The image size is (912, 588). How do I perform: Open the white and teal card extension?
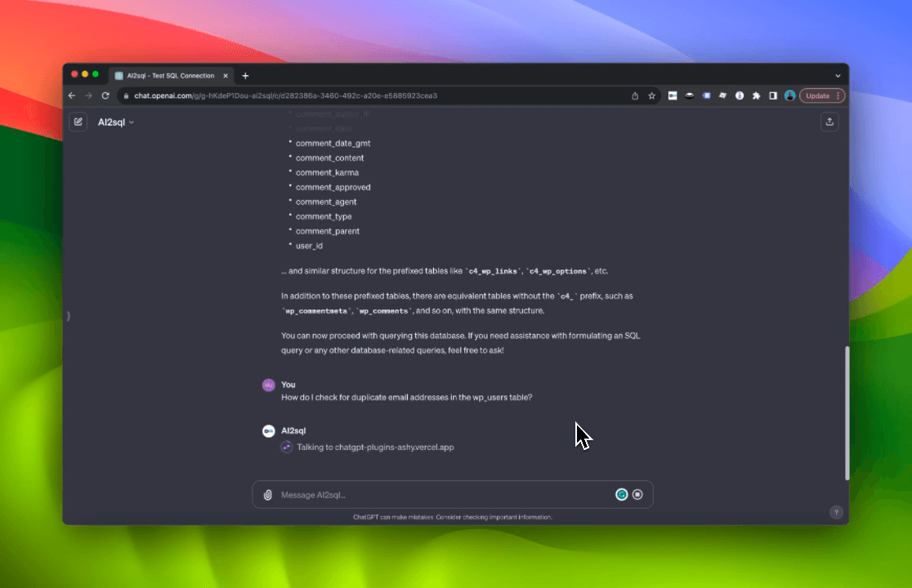click(x=673, y=96)
